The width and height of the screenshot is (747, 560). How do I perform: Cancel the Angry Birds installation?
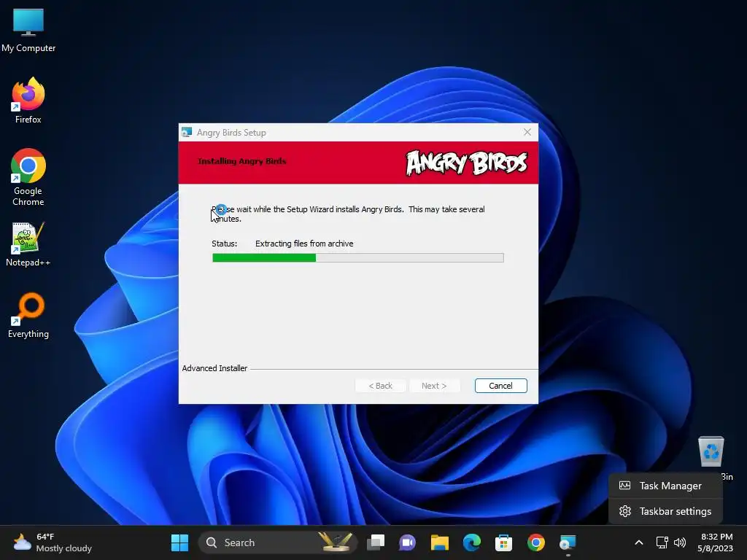(500, 386)
